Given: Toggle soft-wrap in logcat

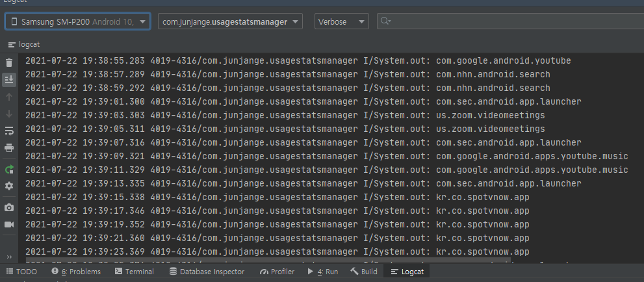Looking at the screenshot, I should point(9,131).
